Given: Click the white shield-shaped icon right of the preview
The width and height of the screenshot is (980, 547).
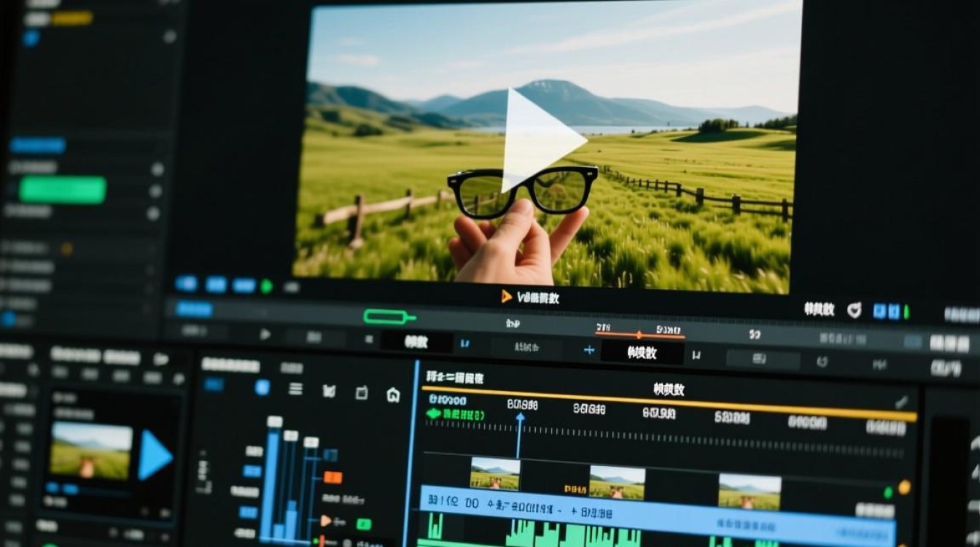Looking at the screenshot, I should pyautogui.click(x=854, y=310).
